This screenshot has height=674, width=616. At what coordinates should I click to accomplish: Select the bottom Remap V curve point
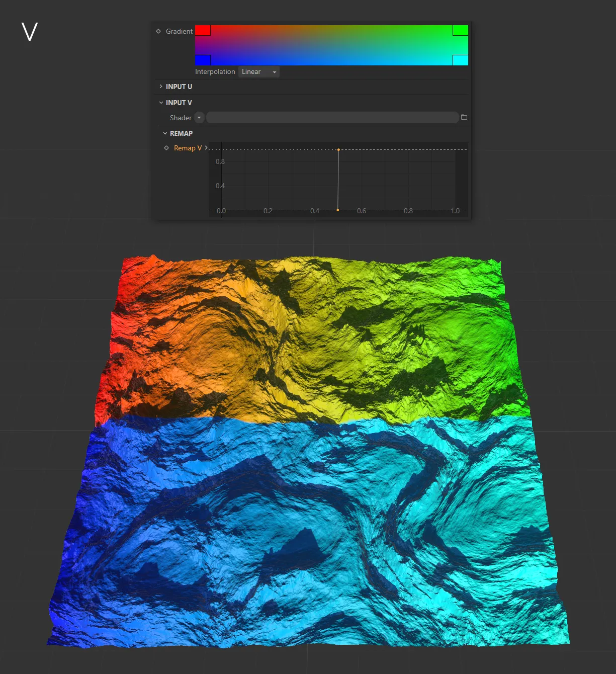337,210
